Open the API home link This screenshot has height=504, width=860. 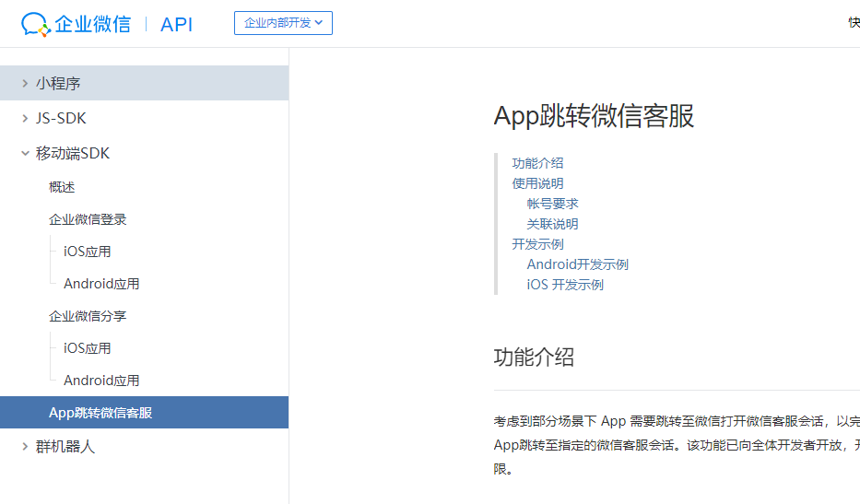(x=177, y=25)
